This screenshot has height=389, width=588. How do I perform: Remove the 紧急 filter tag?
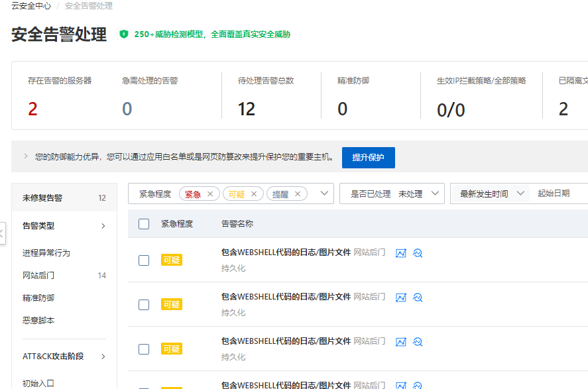(210, 194)
